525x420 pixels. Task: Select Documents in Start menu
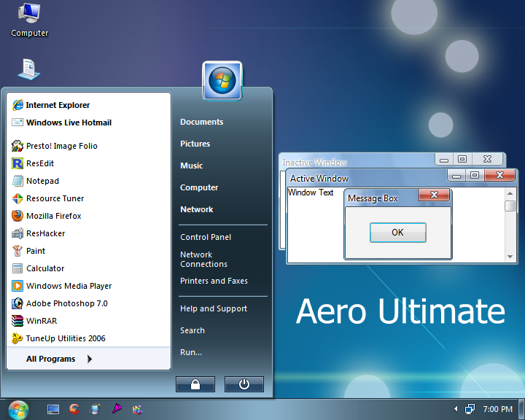pos(201,122)
